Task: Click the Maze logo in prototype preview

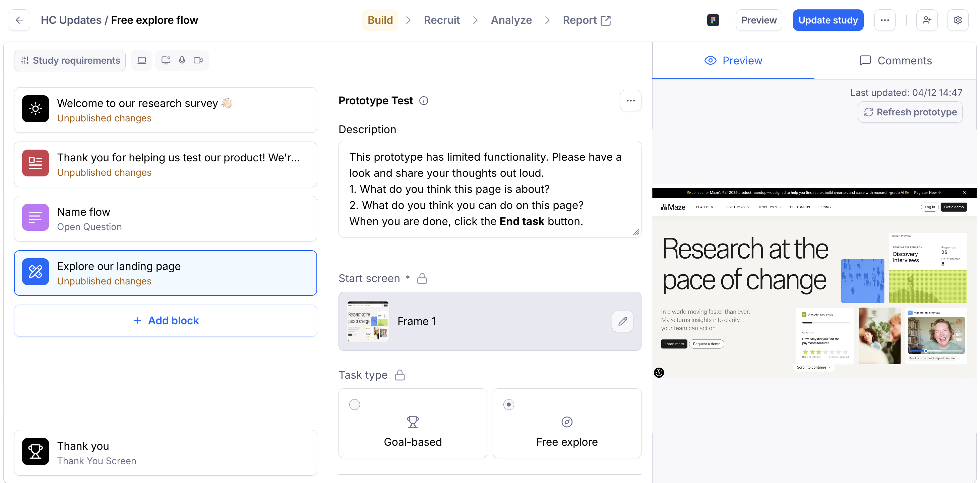Action: coord(673,207)
